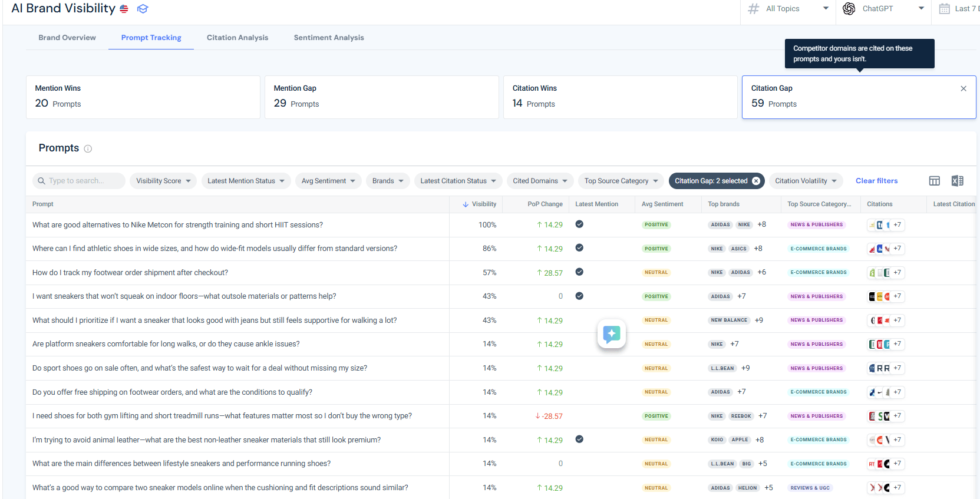Expand the Cited Domains filter
This screenshot has width=980, height=499.
coord(540,181)
